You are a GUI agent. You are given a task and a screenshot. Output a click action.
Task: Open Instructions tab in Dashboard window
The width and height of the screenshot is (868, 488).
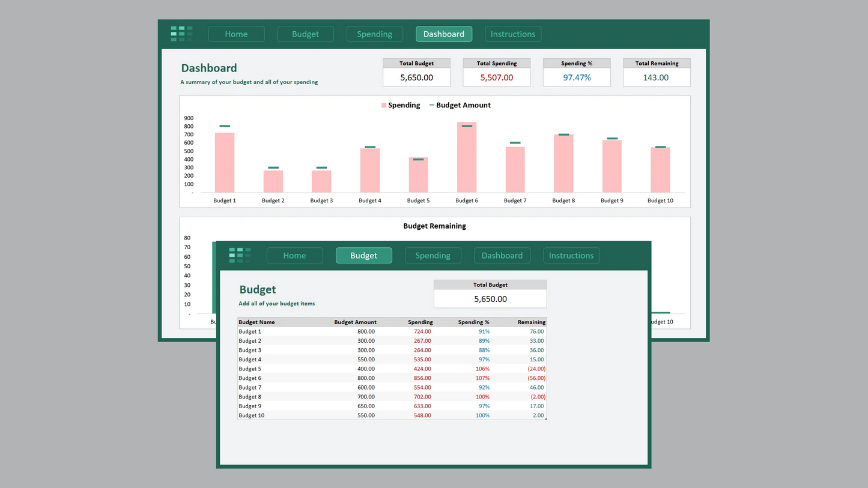tap(513, 34)
